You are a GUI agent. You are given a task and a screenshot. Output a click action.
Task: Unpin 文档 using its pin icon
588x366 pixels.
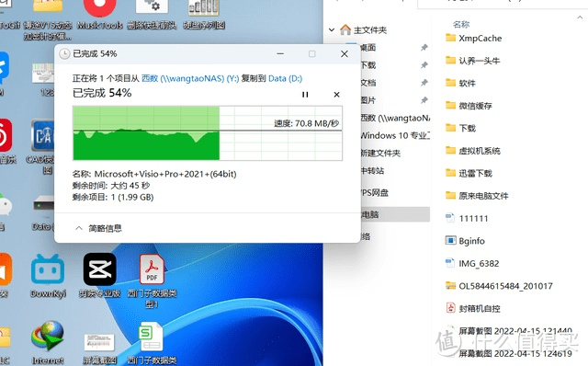tap(424, 83)
